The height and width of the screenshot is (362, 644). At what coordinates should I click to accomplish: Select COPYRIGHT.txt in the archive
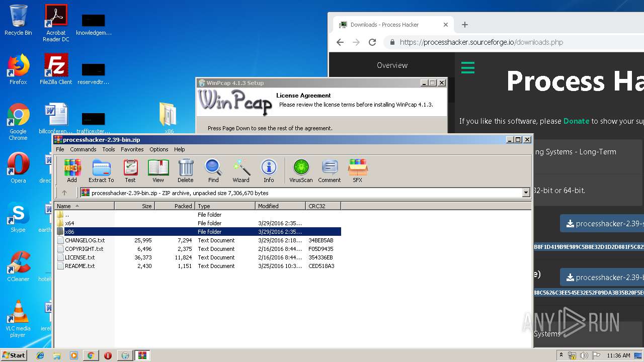coord(198,249)
